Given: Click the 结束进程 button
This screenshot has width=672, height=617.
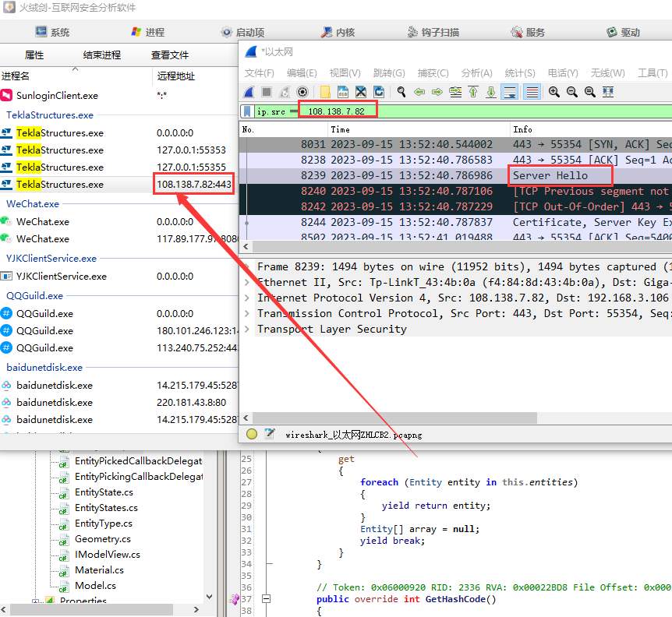Looking at the screenshot, I should click(102, 55).
